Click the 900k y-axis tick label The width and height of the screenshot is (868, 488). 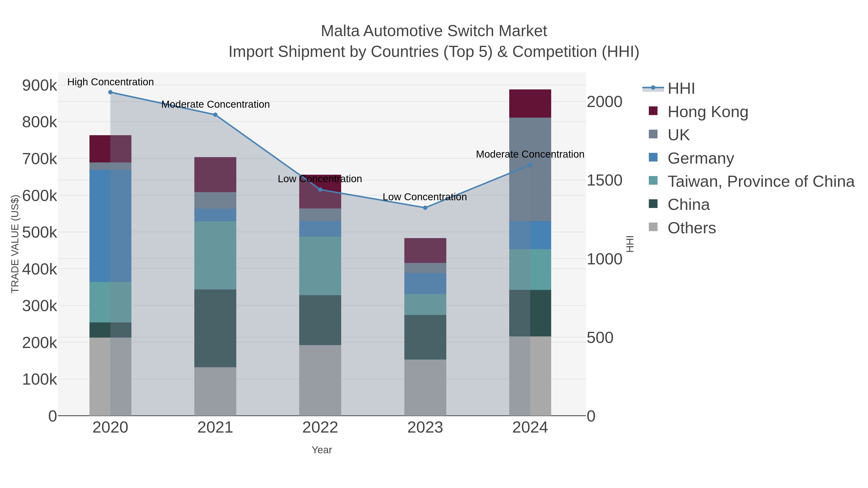(x=40, y=86)
